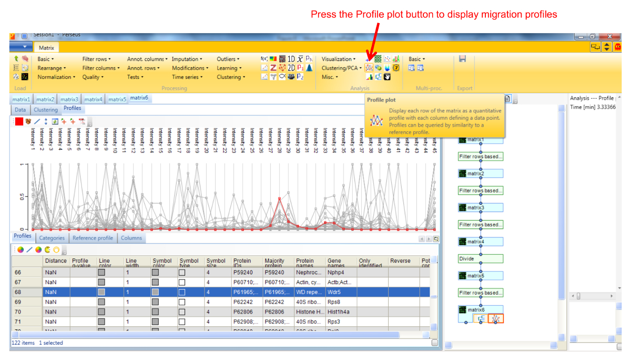Toggle symbol type box for row 66
The image size is (631, 364).
[x=182, y=273]
